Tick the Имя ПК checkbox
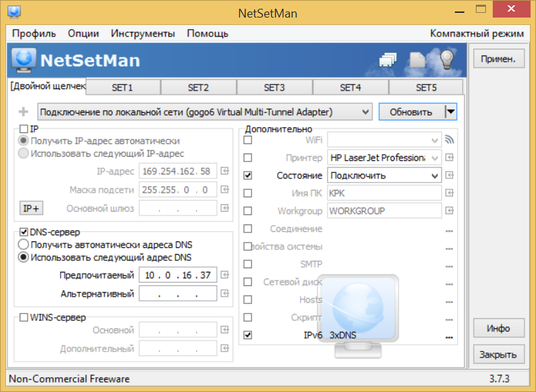The width and height of the screenshot is (536, 392). point(248,193)
